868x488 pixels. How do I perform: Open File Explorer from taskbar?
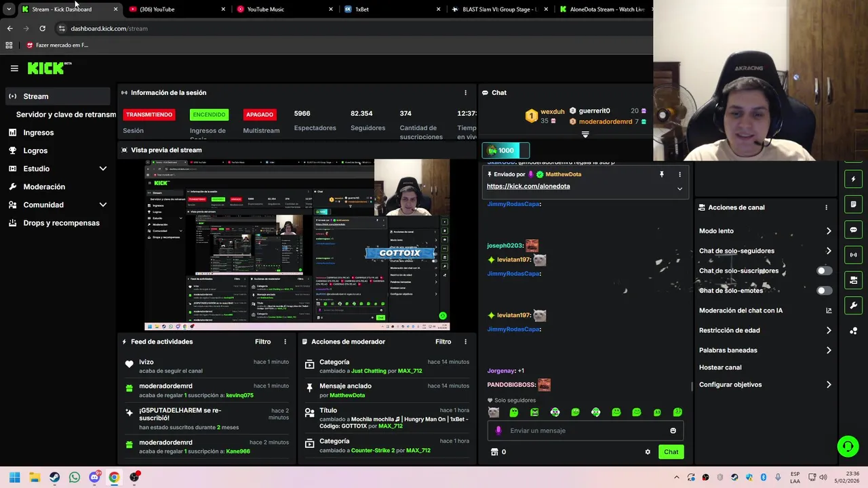tap(35, 477)
